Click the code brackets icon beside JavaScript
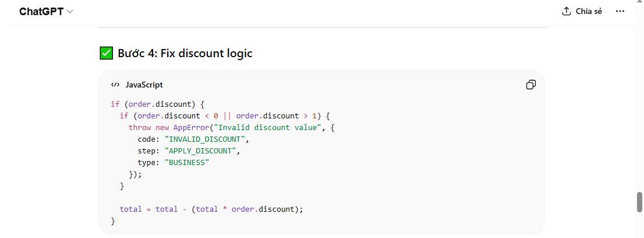The height and width of the screenshot is (238, 644). pos(115,85)
